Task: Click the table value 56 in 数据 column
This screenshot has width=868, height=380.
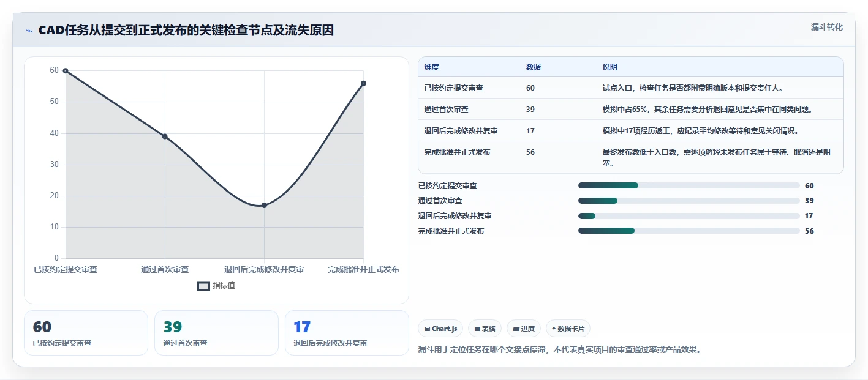Action: [x=530, y=152]
